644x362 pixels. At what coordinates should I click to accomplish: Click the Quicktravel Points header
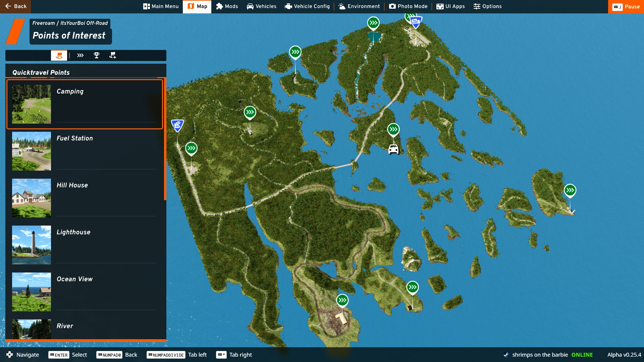[41, 72]
